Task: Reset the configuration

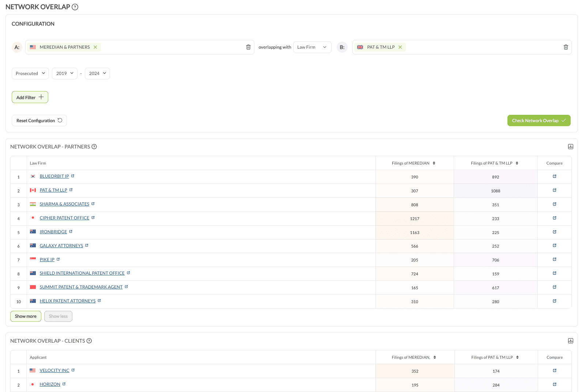Action: [x=39, y=121]
